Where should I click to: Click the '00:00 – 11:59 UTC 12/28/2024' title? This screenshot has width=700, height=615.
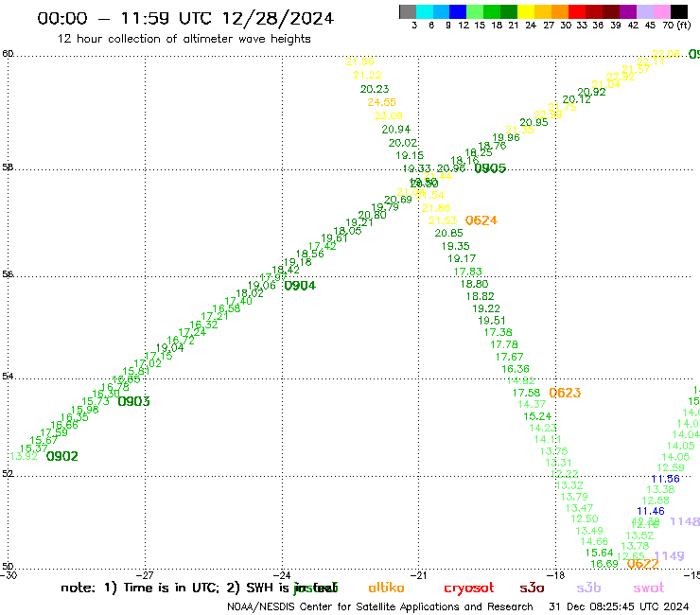(185, 18)
